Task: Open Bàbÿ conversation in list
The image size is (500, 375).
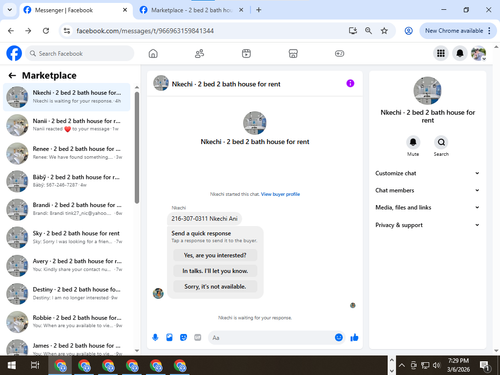Action: click(67, 181)
